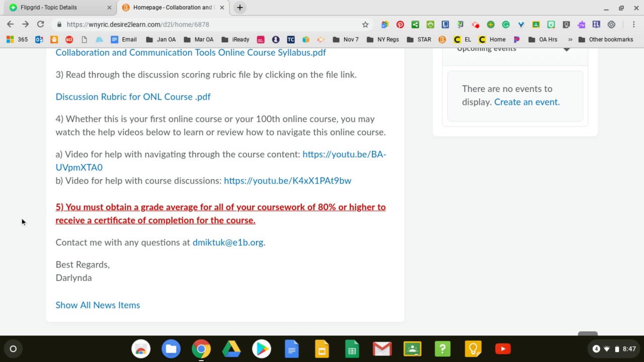Image resolution: width=644 pixels, height=362 pixels.
Task: Open the Files app from the shelf
Action: pos(171,348)
